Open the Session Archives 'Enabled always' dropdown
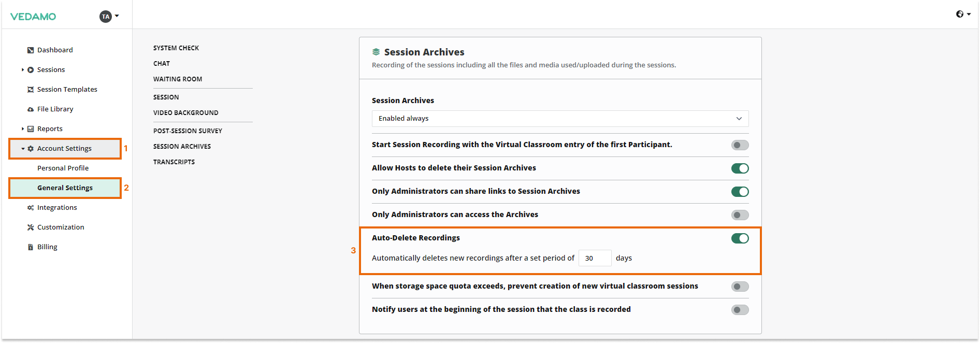 [x=560, y=119]
